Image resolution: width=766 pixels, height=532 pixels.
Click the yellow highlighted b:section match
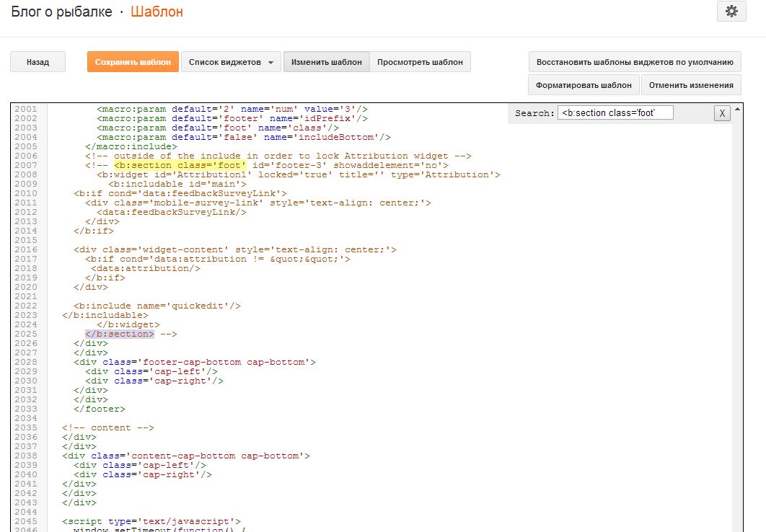point(180,165)
